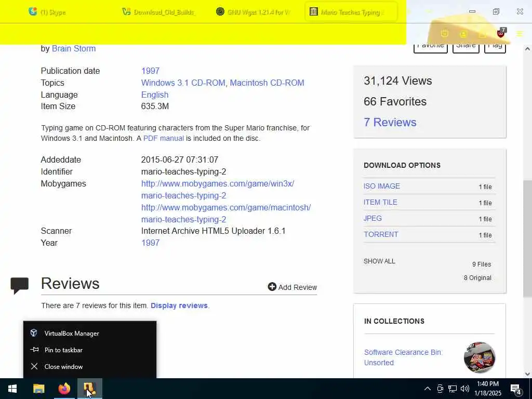Viewport: 532px width, 399px height.
Task: Click the Reviews section heading
Action: (x=70, y=284)
